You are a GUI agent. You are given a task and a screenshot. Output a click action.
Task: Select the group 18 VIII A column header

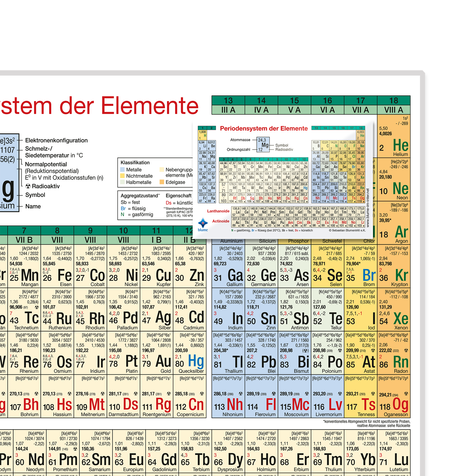coord(393,105)
